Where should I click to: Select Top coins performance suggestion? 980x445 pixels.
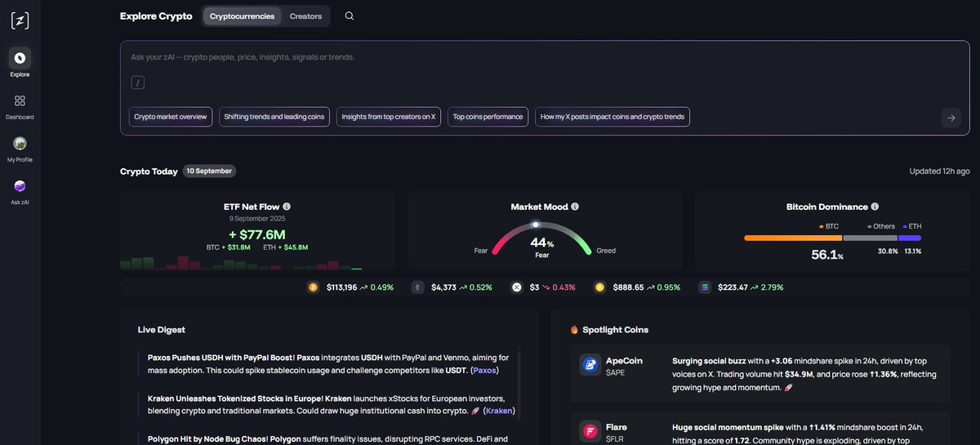click(488, 117)
